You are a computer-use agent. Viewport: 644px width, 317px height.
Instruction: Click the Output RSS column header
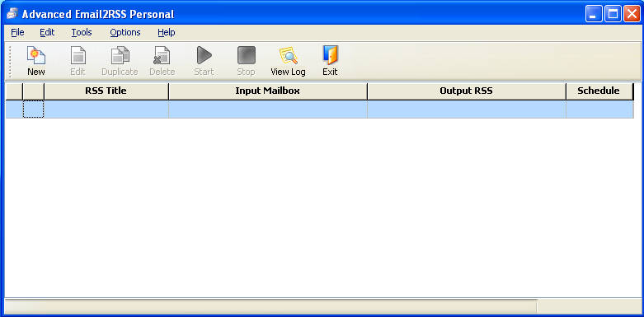point(466,91)
